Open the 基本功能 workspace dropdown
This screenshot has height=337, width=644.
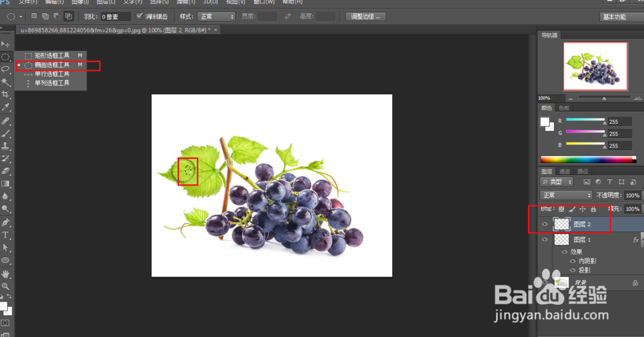622,17
